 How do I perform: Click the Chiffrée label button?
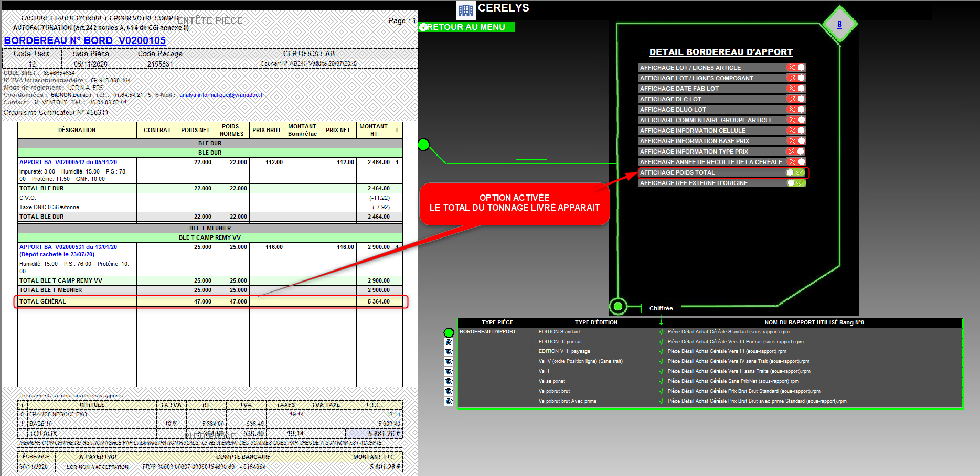click(661, 308)
